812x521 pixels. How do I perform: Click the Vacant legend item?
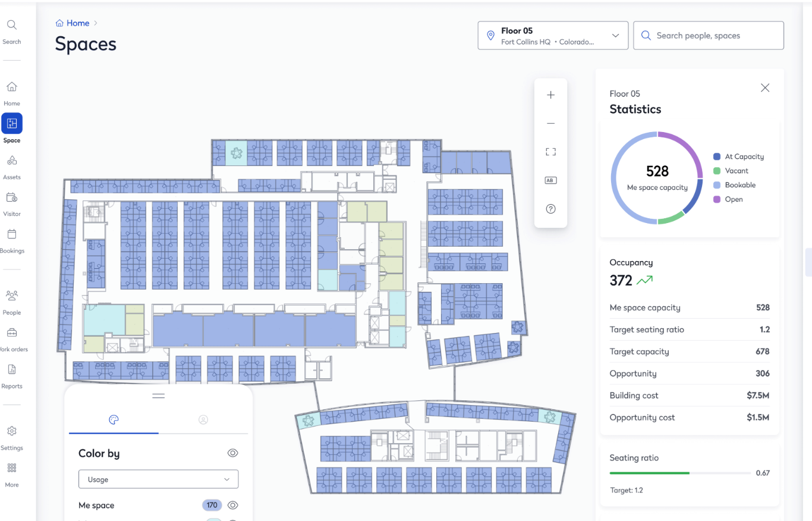click(x=731, y=171)
